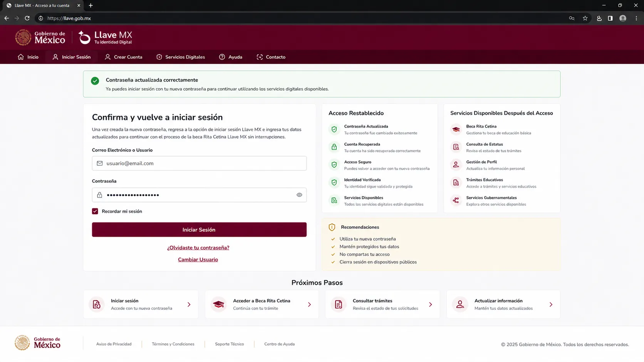Click the browser back arrow
Image resolution: width=644 pixels, height=362 pixels.
coord(7,18)
